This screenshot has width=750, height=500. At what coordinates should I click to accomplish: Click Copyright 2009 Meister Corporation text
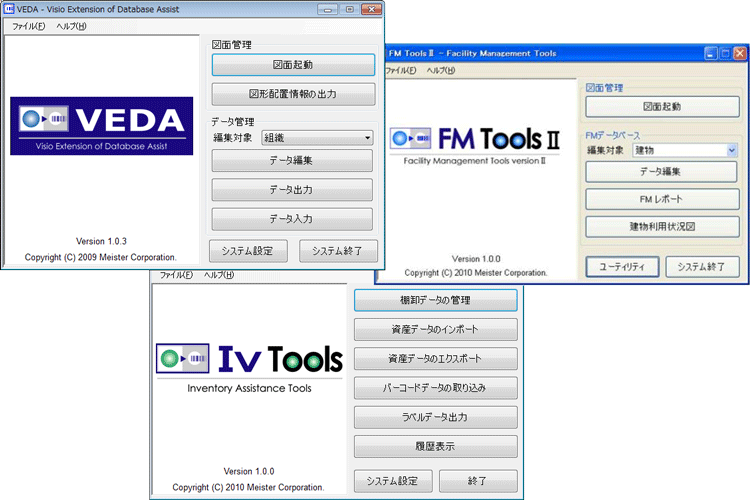(x=101, y=257)
